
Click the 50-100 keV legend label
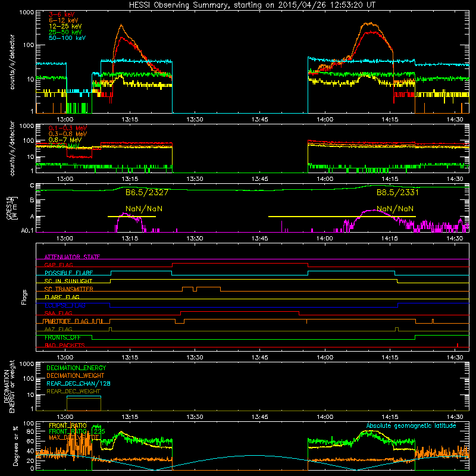(67, 38)
